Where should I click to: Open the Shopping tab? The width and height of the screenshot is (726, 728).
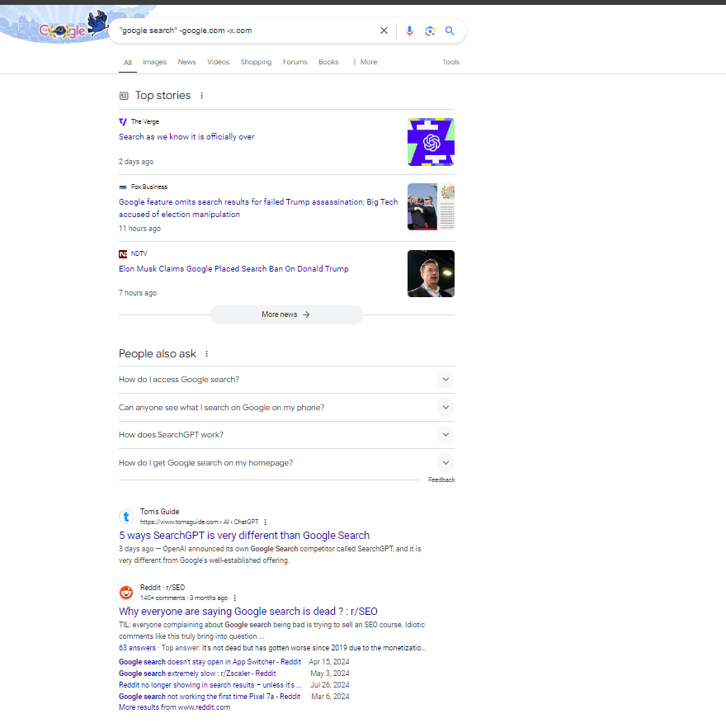256,62
